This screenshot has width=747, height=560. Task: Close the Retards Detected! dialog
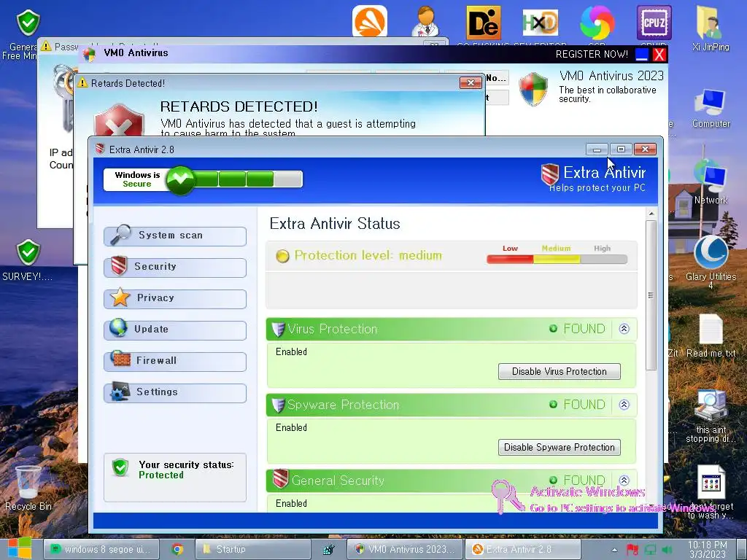pos(471,83)
